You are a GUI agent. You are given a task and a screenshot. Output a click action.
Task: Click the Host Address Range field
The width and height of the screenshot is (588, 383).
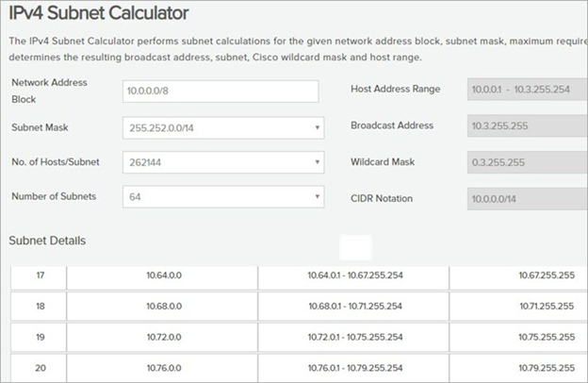click(527, 91)
